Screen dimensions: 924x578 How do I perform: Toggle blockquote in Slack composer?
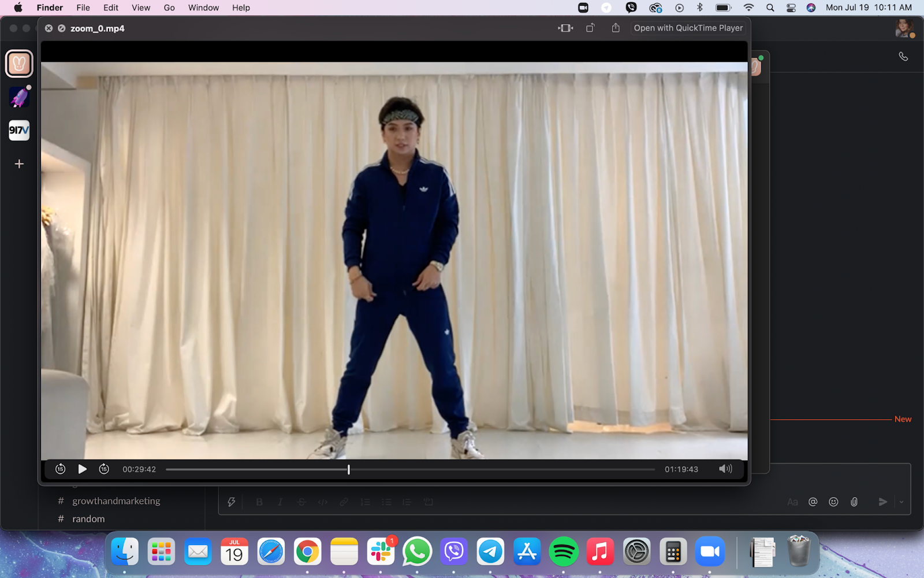click(407, 502)
